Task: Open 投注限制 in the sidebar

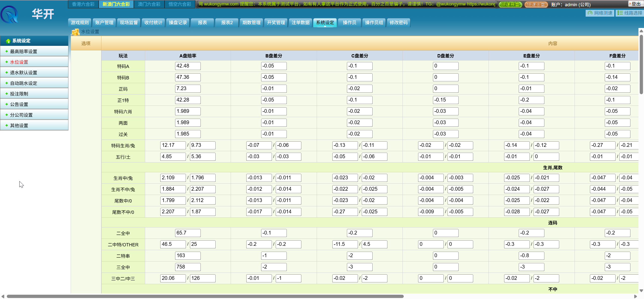Action: pos(34,94)
